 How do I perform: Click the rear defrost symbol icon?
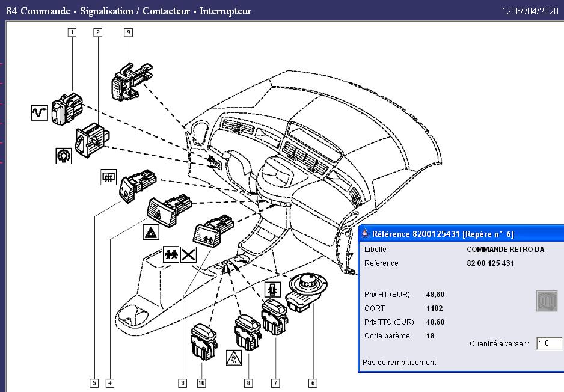click(x=109, y=177)
